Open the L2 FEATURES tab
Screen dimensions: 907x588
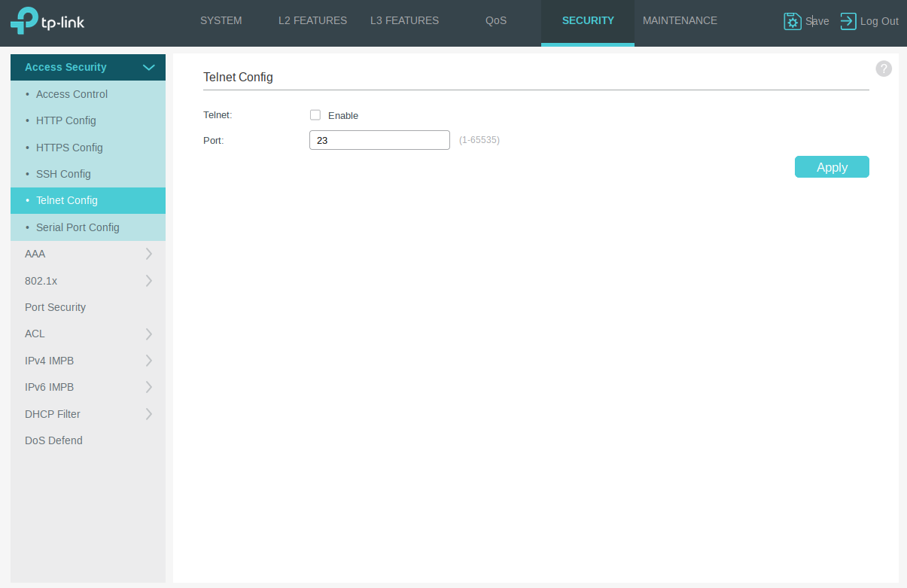tap(312, 21)
